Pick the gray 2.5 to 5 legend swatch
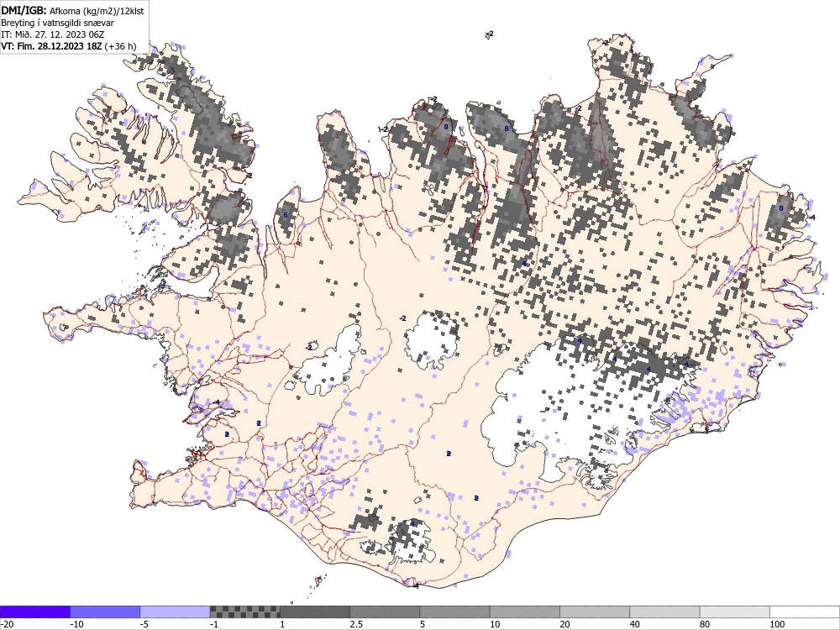The width and height of the screenshot is (840, 630). tap(385, 612)
